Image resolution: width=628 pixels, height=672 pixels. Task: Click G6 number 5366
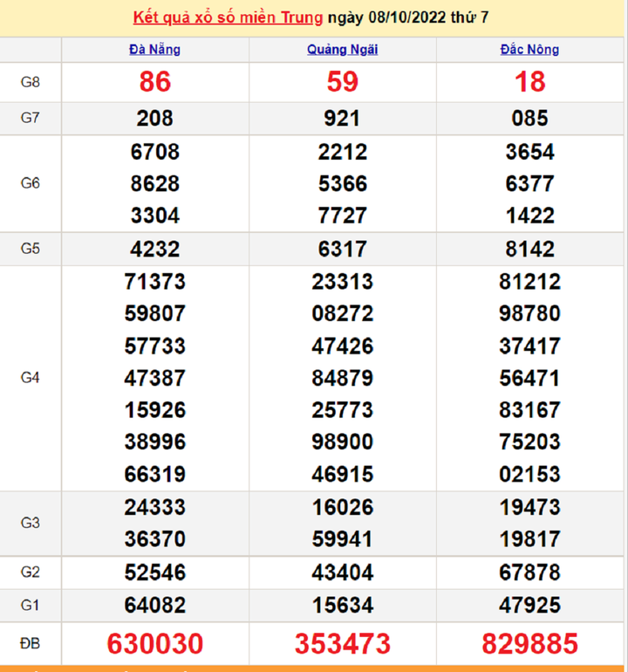(x=342, y=184)
